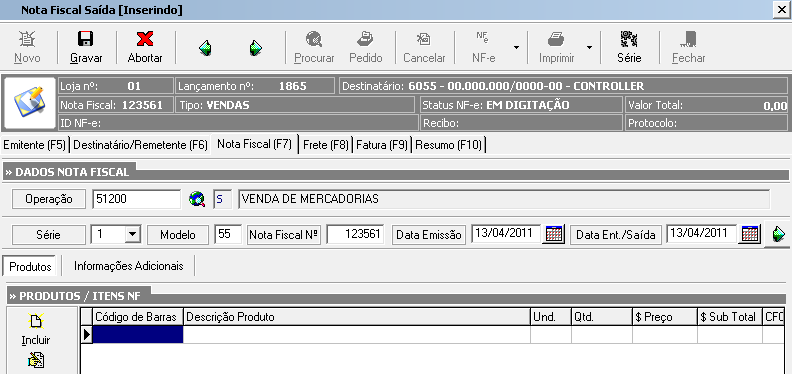
Task: Expand the NF-e toolbar dropdown arrow
Action: tap(516, 48)
